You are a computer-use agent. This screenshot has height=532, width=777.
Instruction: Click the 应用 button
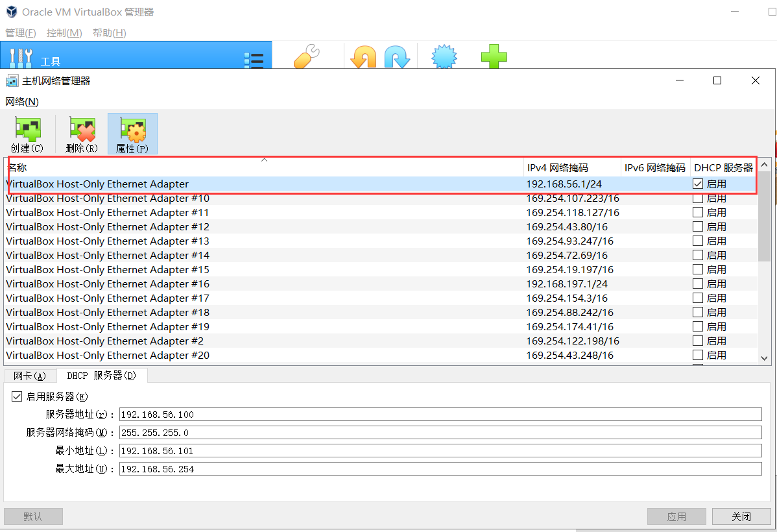click(x=676, y=516)
